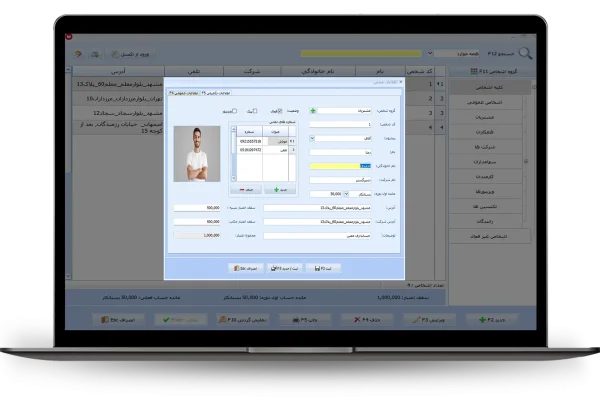The width and height of the screenshot is (600, 400).
Task: Click main window چاپ F5 button
Action: click(x=305, y=320)
